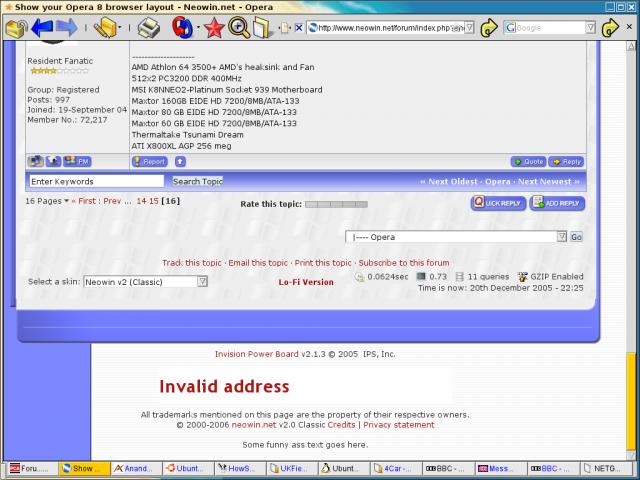Click Go button beside forum jump
640x480 pixels.
pyautogui.click(x=576, y=237)
